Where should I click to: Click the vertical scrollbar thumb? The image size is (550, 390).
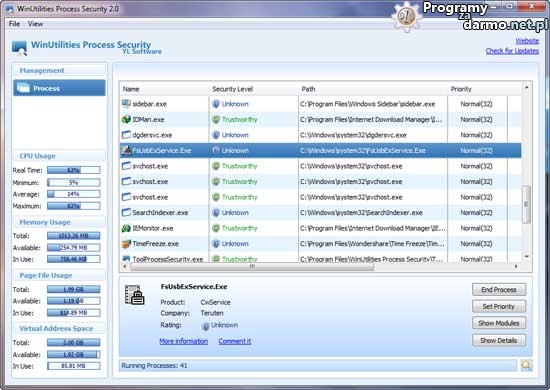point(526,204)
